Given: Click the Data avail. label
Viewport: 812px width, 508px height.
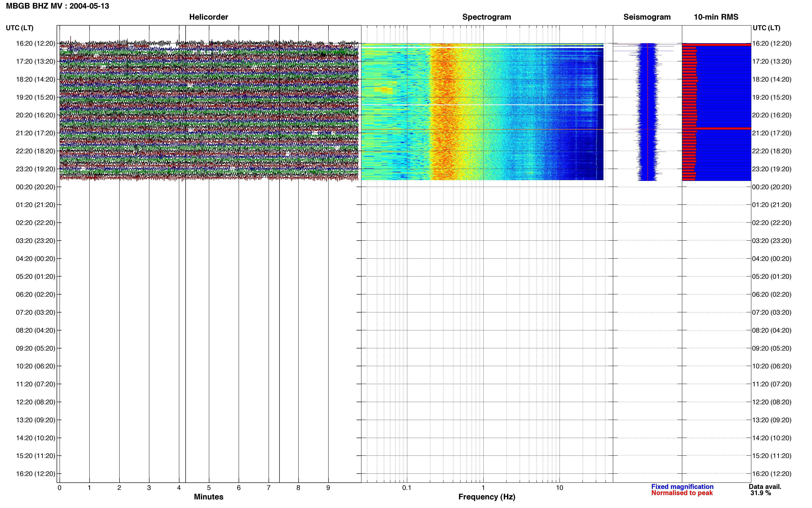Looking at the screenshot, I should point(765,486).
